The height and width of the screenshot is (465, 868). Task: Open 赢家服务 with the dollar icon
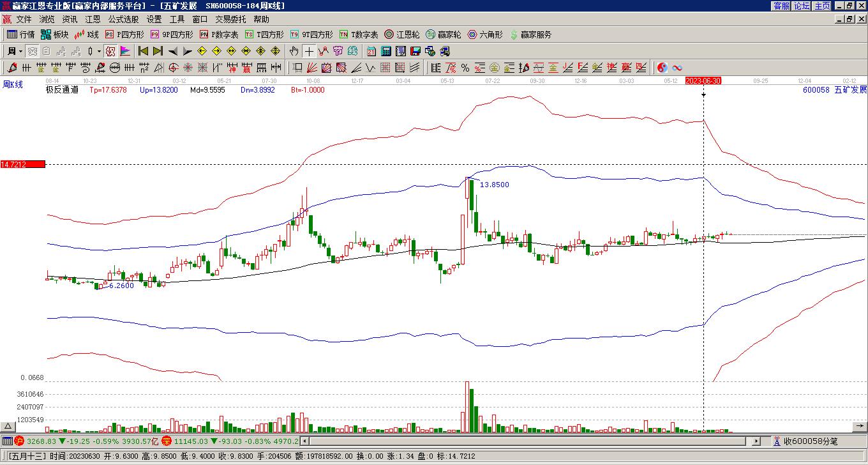(x=530, y=34)
